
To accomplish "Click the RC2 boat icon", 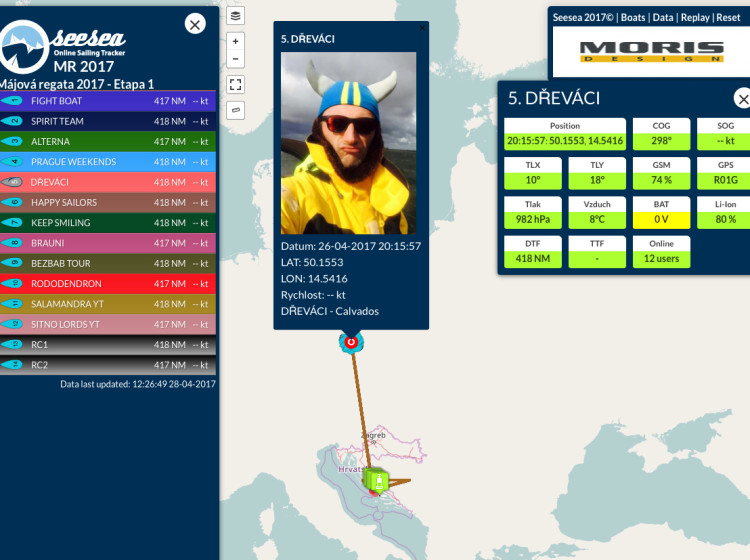I will (12, 365).
